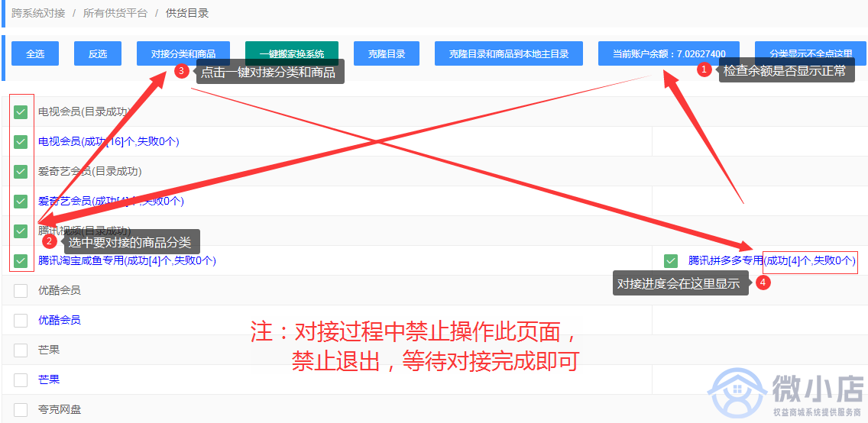Check the 夸克网盘 checkbox
This screenshot has height=423, width=868.
(21, 410)
